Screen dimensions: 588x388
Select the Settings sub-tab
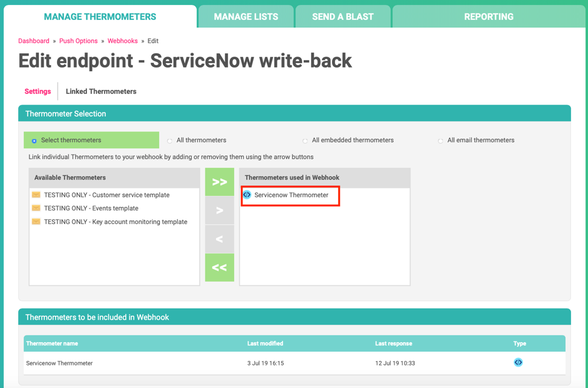(x=38, y=91)
